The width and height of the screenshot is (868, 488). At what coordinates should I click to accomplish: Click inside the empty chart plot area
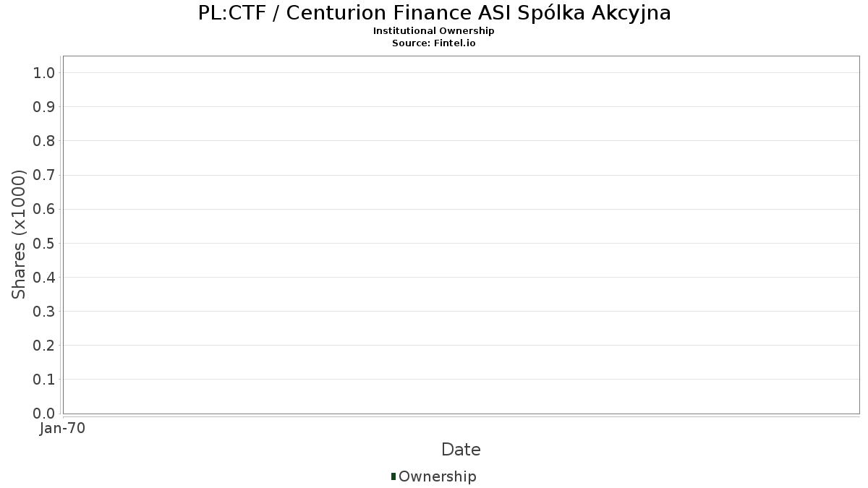coord(461,235)
